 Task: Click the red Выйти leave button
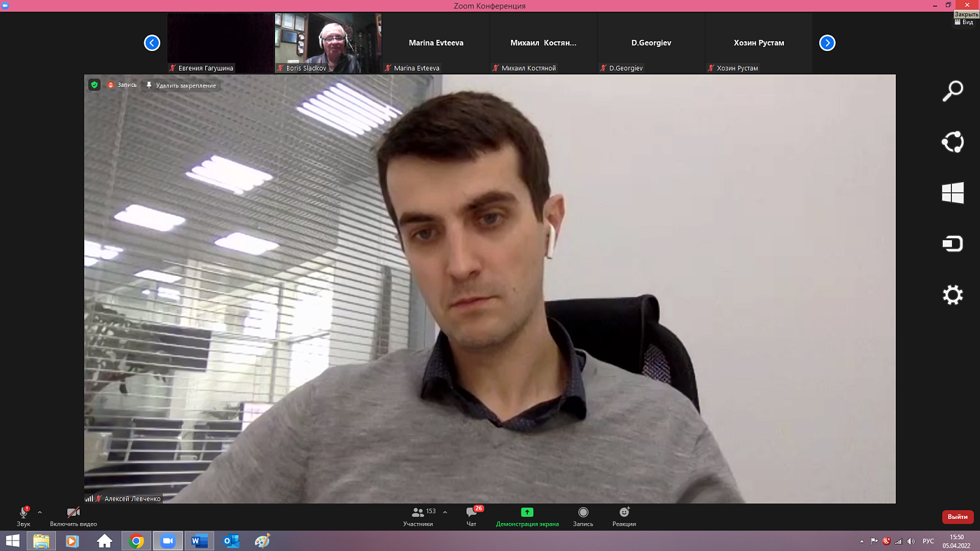click(x=957, y=517)
